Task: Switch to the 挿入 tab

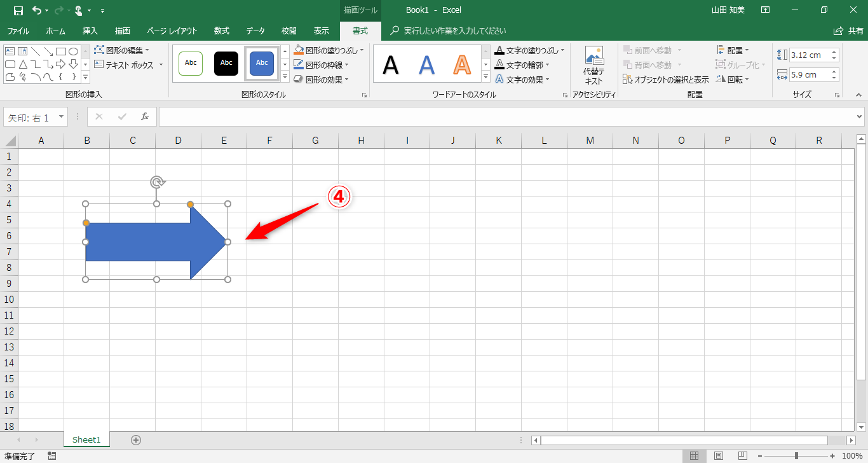Action: [90, 31]
